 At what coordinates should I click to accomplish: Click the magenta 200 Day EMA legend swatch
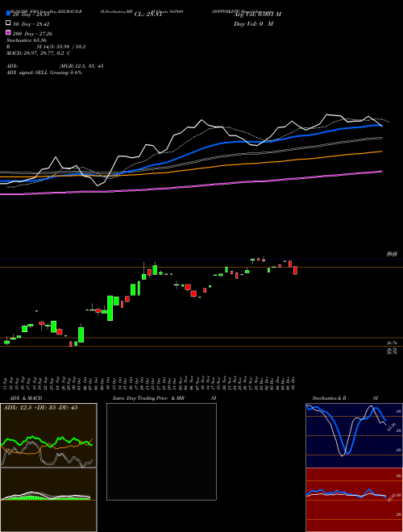pyautogui.click(x=8, y=32)
